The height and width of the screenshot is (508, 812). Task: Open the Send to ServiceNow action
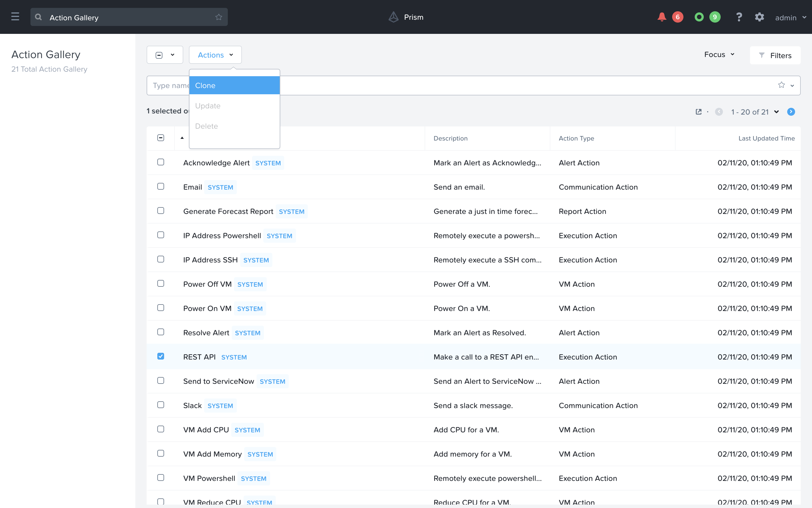[x=219, y=381]
